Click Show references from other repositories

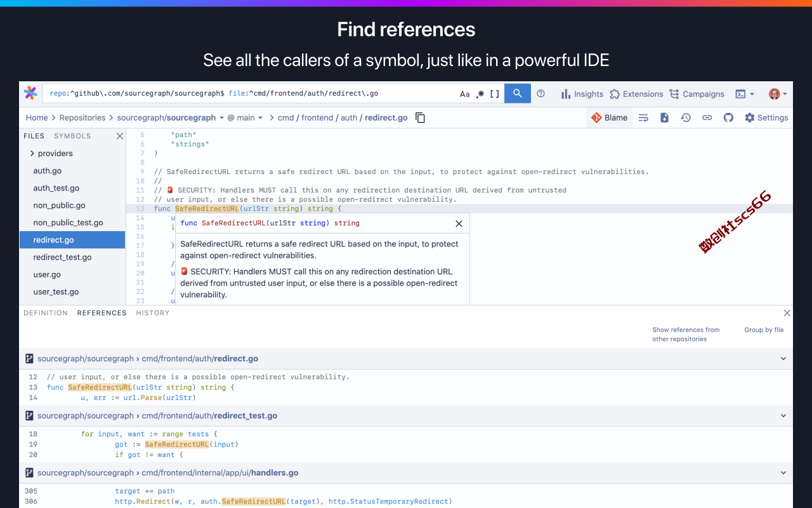click(x=686, y=334)
